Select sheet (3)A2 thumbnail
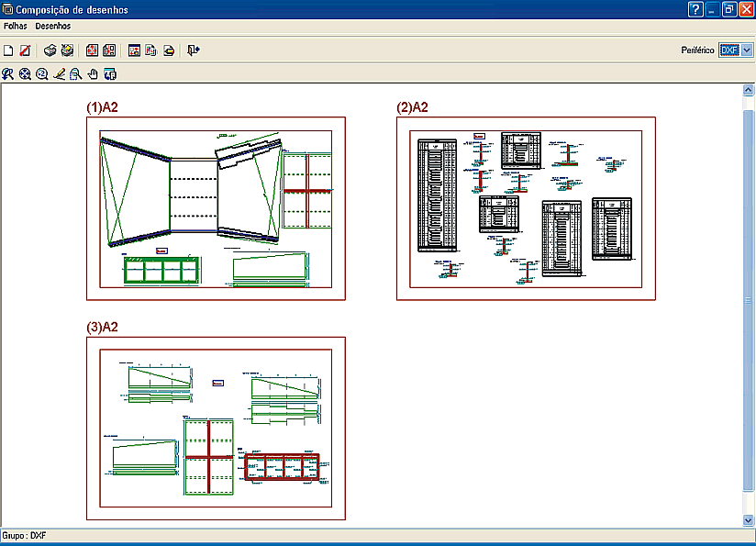The height and width of the screenshot is (546, 756). pyautogui.click(x=216, y=429)
